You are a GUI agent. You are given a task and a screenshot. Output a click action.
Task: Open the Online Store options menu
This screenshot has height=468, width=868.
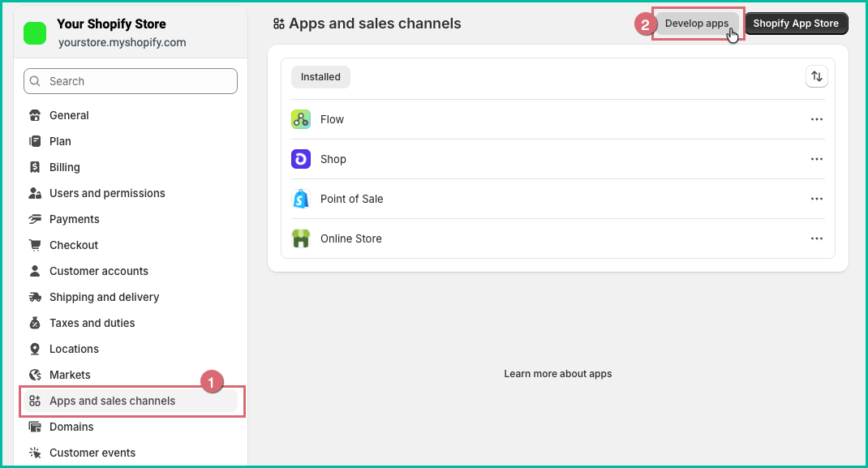click(817, 238)
